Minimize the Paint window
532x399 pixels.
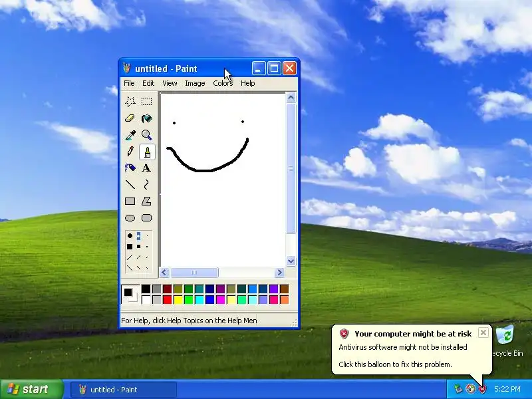coord(259,68)
